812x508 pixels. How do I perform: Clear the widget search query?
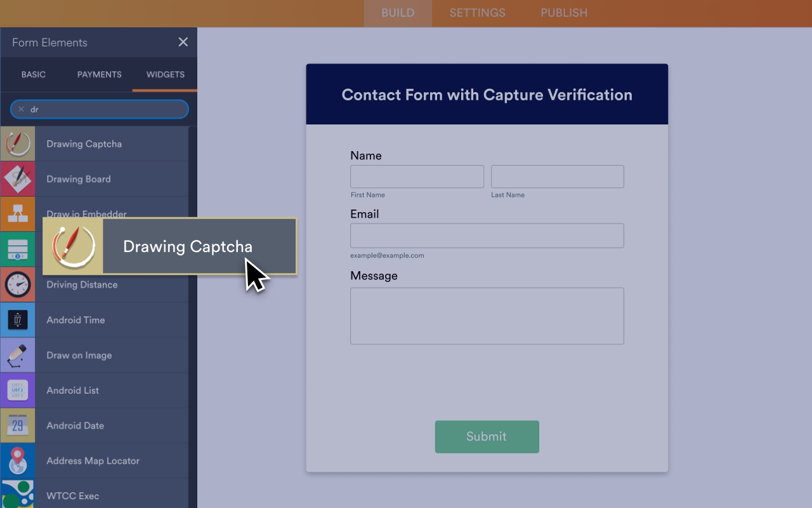21,109
